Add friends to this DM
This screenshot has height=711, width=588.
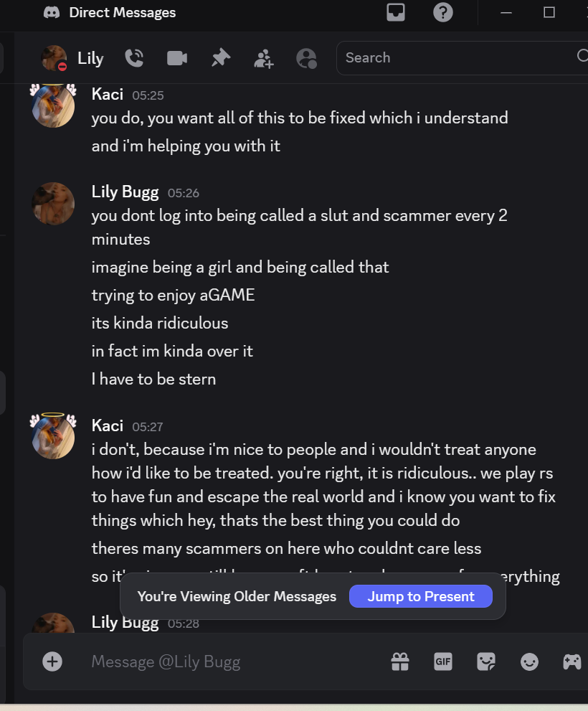click(x=264, y=58)
